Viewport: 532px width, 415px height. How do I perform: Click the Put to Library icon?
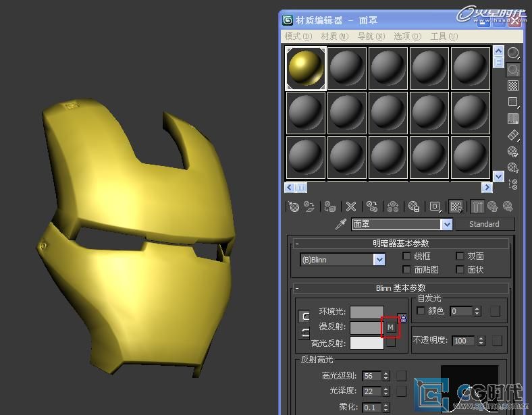click(414, 206)
